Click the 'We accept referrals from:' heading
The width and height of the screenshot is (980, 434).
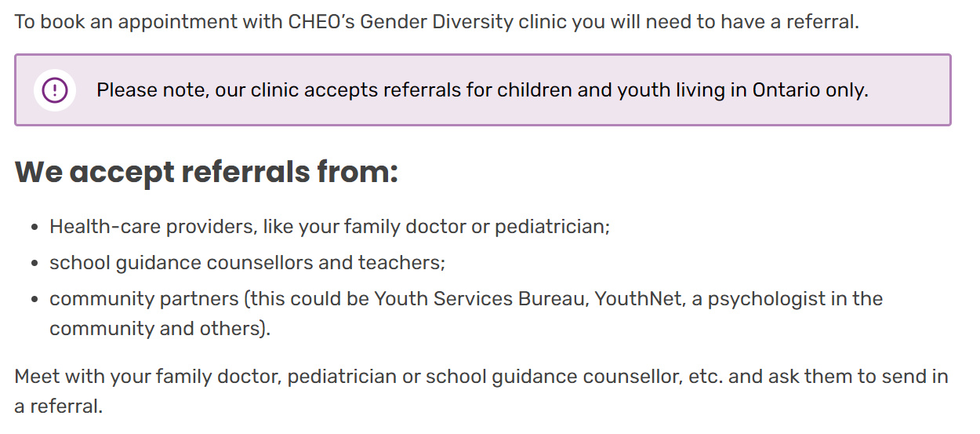(x=207, y=171)
